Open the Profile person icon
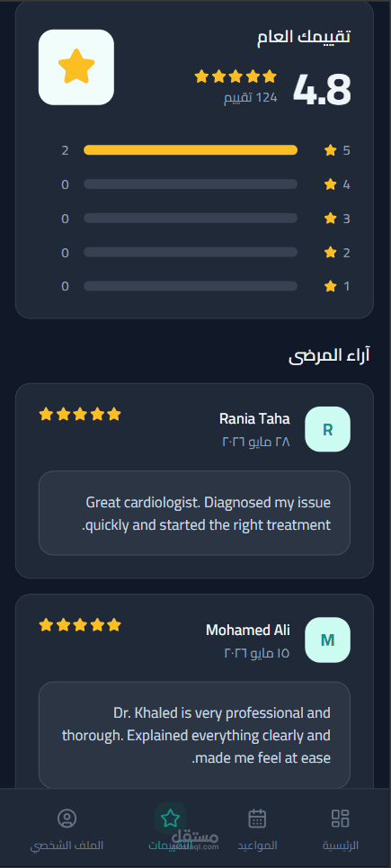This screenshot has width=391, height=868. [67, 819]
